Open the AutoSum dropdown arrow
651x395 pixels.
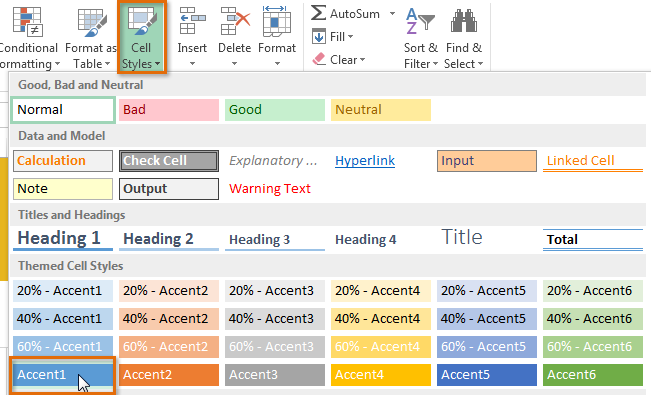click(392, 14)
